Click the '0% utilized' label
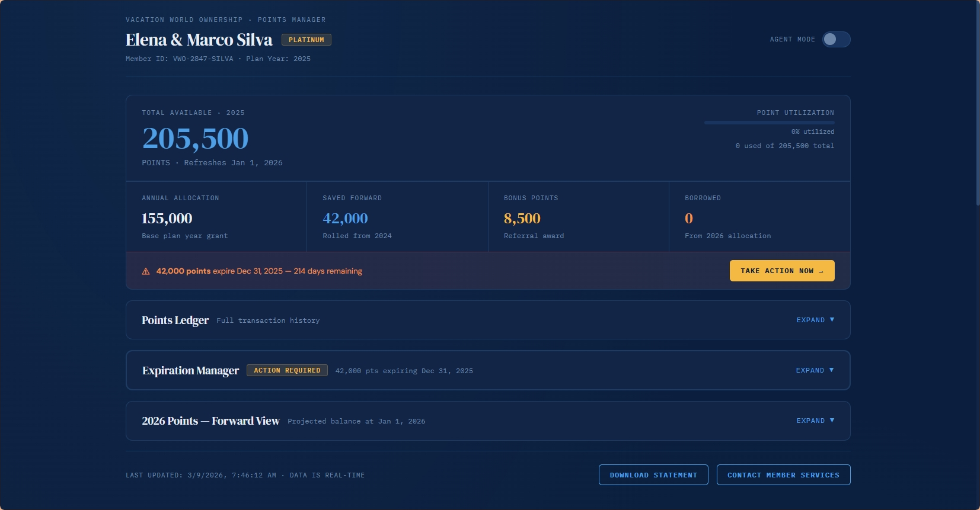Image resolution: width=980 pixels, height=510 pixels. point(813,131)
